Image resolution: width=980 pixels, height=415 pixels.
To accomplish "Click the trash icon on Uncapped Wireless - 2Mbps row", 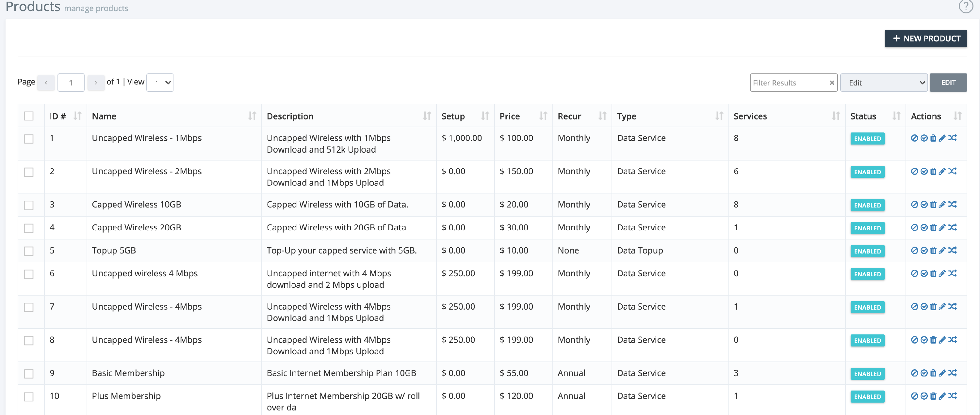I will [x=933, y=171].
